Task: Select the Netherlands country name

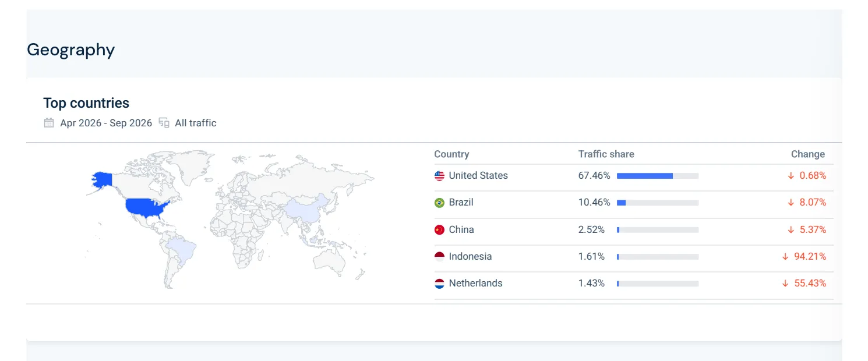Action: point(475,284)
